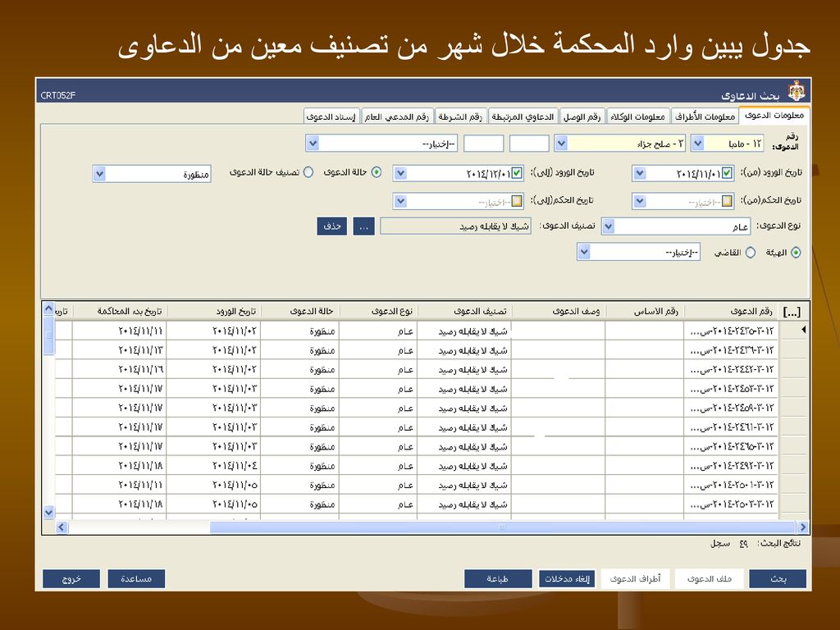Open the الهيئة selection dropdown
The height and width of the screenshot is (630, 840).
[584, 253]
